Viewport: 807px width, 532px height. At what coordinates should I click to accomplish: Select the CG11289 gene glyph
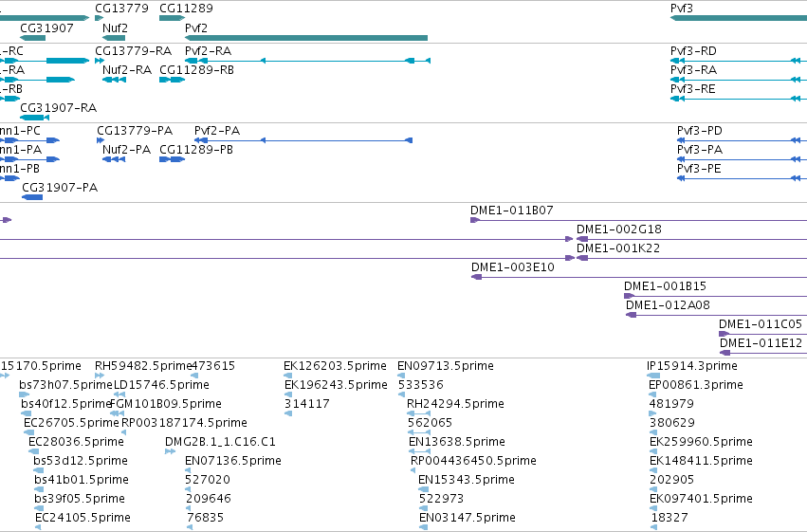pyautogui.click(x=172, y=18)
